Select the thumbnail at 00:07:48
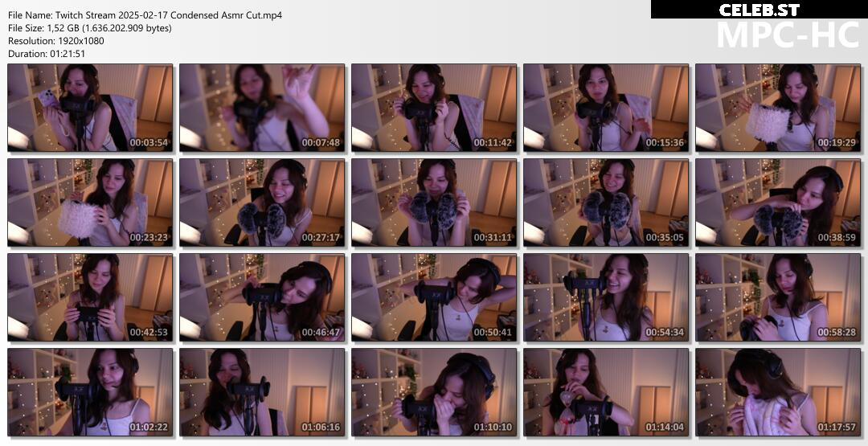 (x=262, y=108)
